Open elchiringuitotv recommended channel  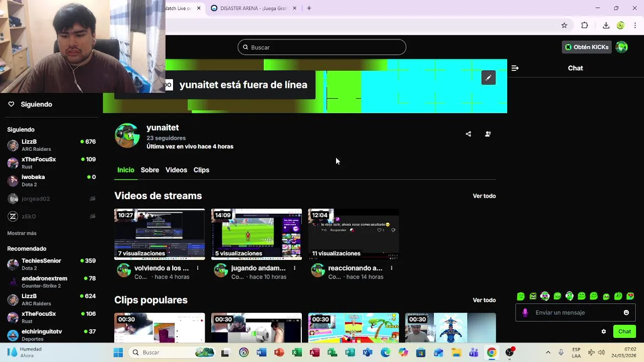pyautogui.click(x=51, y=335)
